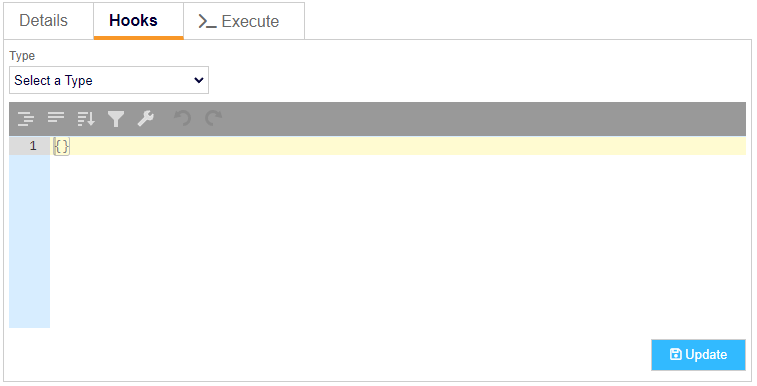
Task: Click the Type field label
Action: (22, 55)
